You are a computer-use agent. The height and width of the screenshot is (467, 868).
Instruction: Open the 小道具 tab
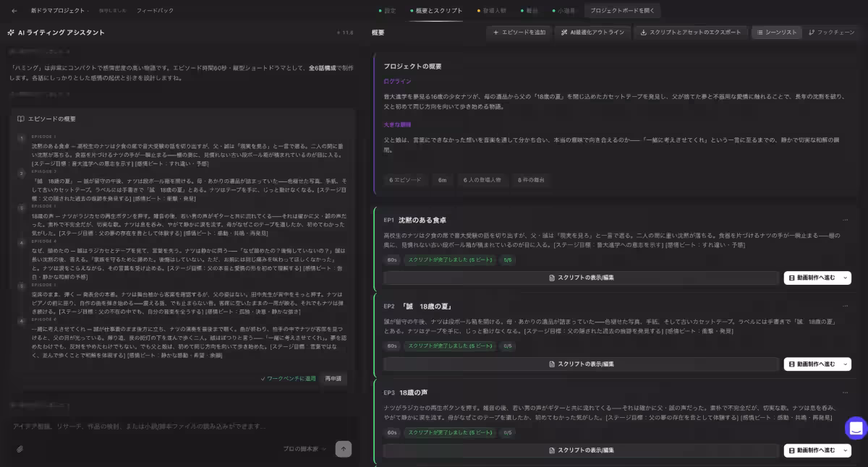[563, 11]
